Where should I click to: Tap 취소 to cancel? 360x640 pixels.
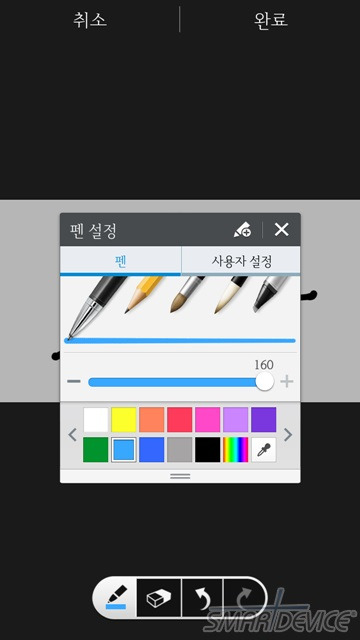pos(90,20)
